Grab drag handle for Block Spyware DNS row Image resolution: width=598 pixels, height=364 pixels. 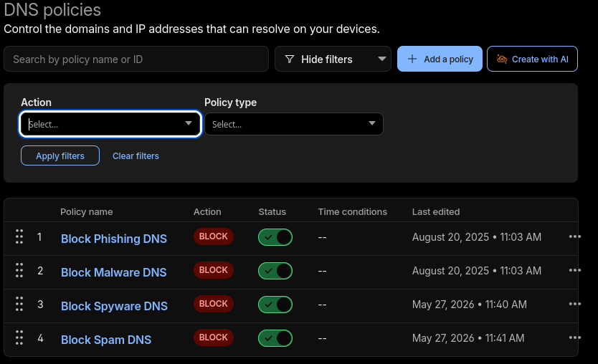click(x=19, y=304)
